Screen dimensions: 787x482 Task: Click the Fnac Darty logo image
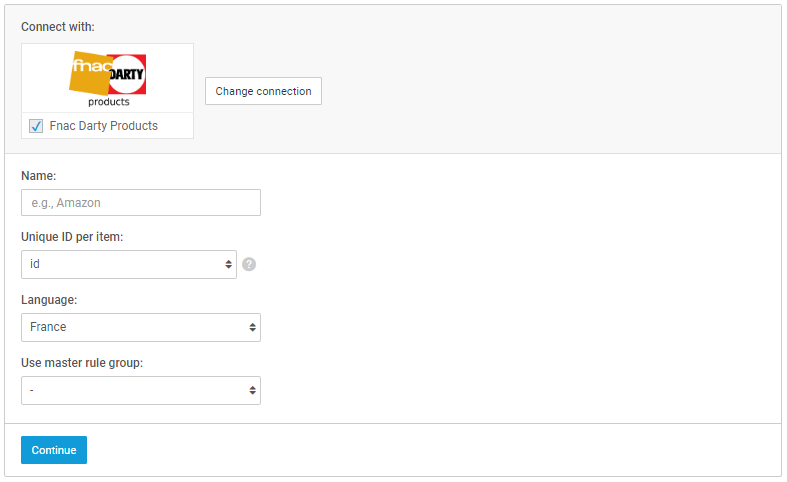(x=107, y=79)
